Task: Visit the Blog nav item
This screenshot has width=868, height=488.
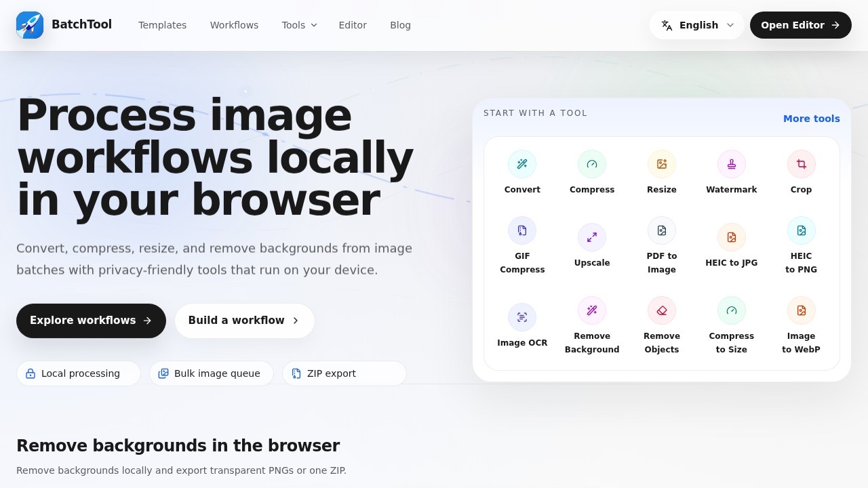Action: (400, 25)
